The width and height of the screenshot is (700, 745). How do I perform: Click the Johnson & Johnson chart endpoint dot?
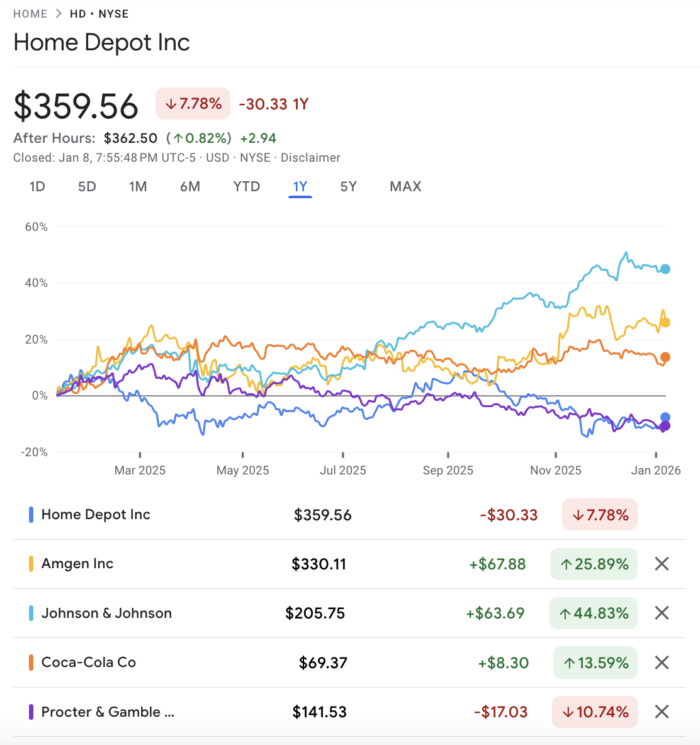tap(665, 269)
